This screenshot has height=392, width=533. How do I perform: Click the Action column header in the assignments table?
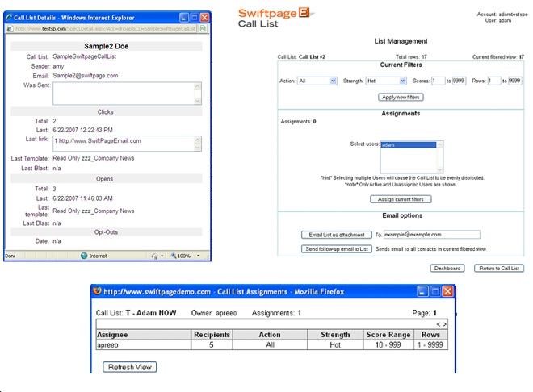pyautogui.click(x=270, y=335)
